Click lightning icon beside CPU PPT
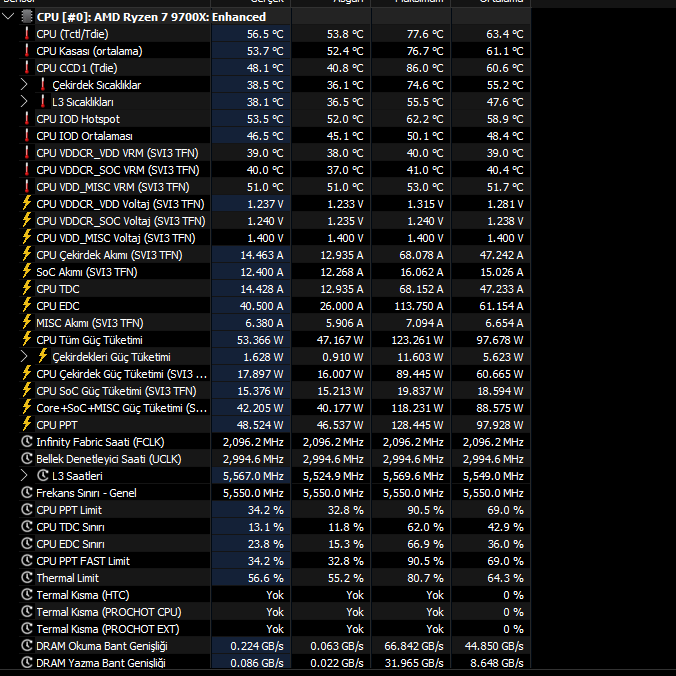Viewport: 676px width, 676px height. pyautogui.click(x=27, y=425)
